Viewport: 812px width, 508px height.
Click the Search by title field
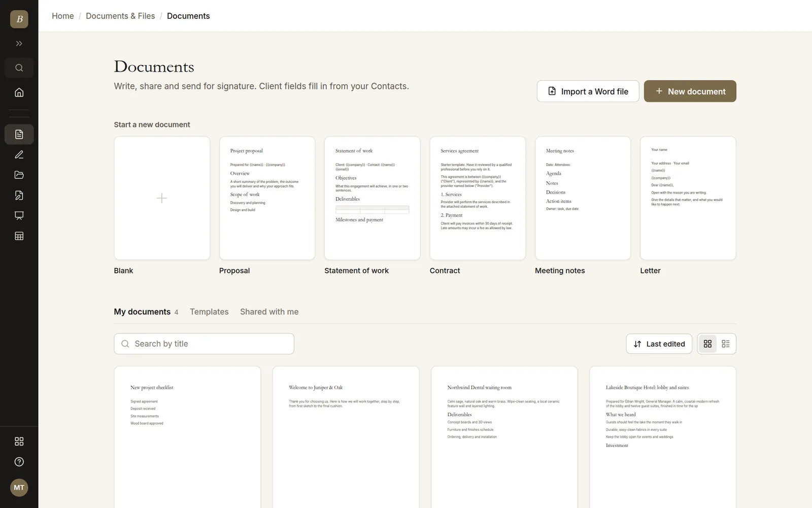coord(204,344)
